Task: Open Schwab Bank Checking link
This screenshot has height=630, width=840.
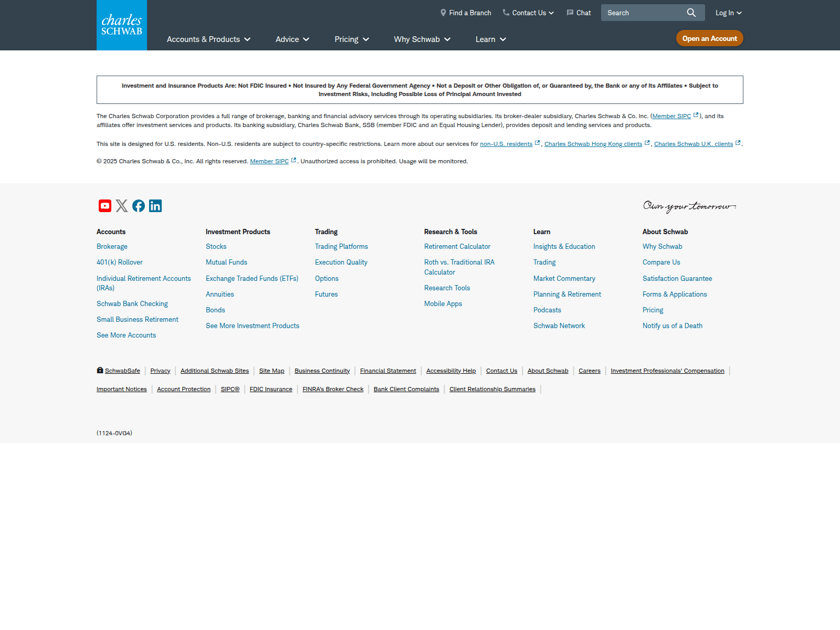Action: (x=132, y=303)
